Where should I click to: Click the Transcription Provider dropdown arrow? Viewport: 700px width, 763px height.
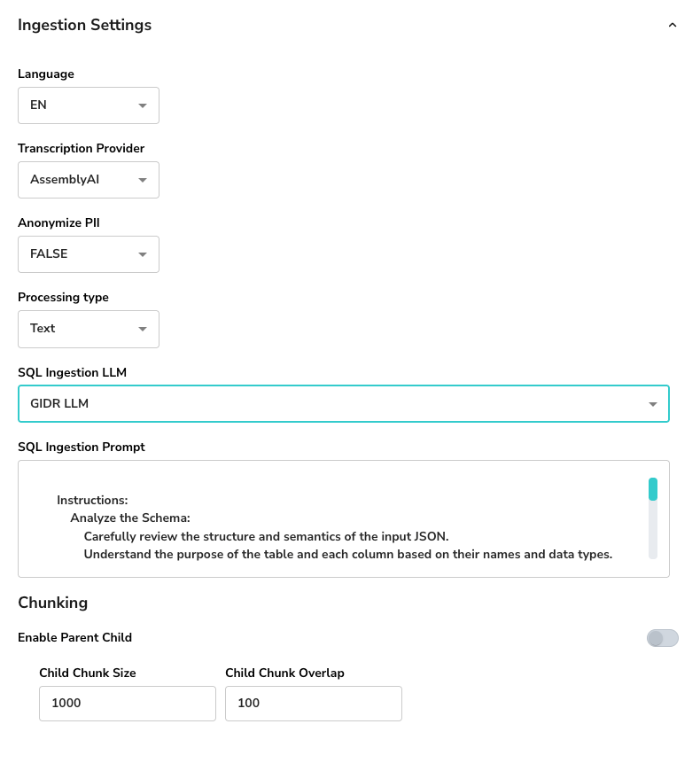143,179
